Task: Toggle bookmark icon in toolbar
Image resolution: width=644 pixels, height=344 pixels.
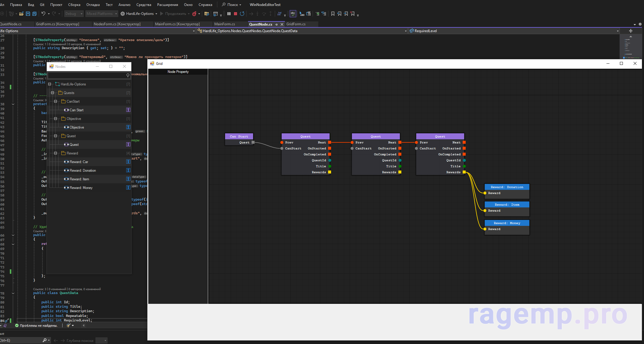Action: pos(333,14)
